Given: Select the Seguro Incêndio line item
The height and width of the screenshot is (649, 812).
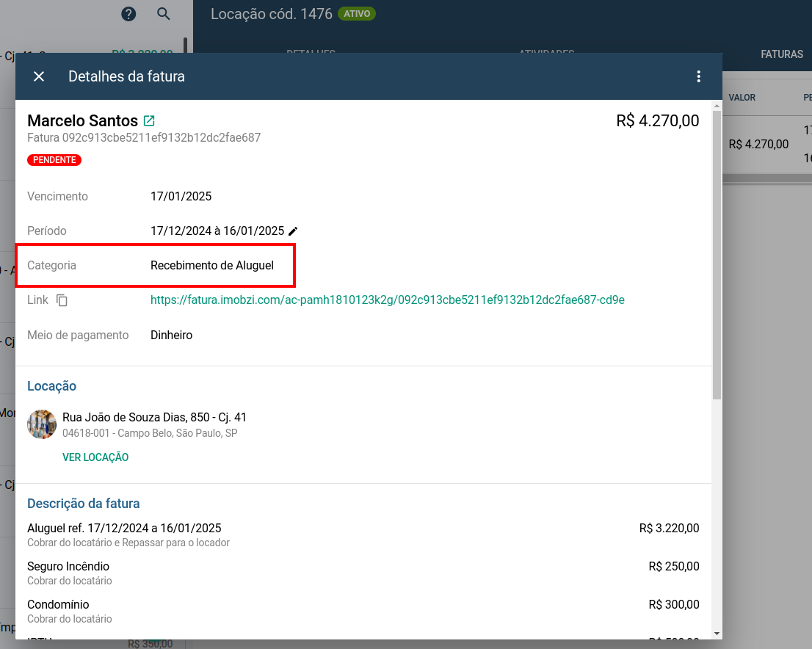Looking at the screenshot, I should (68, 566).
